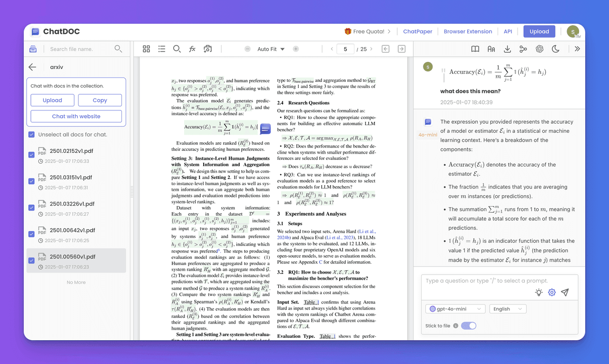Activate the screenshot capture tool
The width and height of the screenshot is (609, 364).
pos(207,49)
